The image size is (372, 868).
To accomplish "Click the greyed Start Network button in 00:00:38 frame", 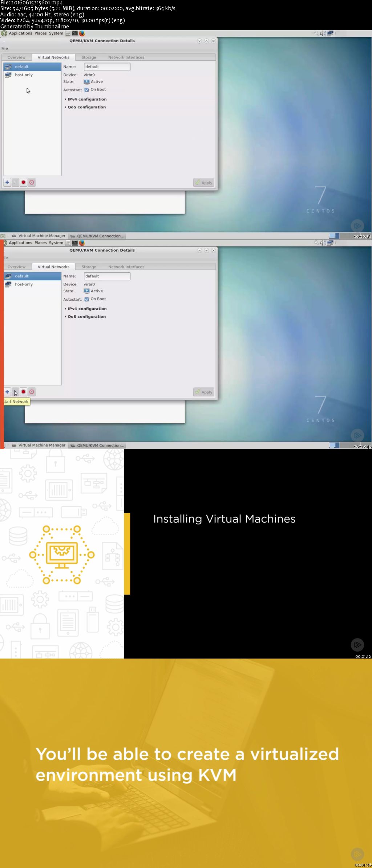I will click(15, 182).
